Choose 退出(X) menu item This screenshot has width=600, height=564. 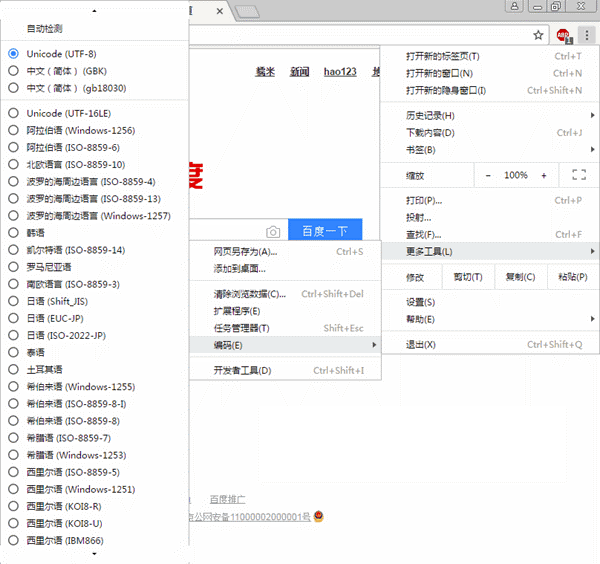pos(490,345)
